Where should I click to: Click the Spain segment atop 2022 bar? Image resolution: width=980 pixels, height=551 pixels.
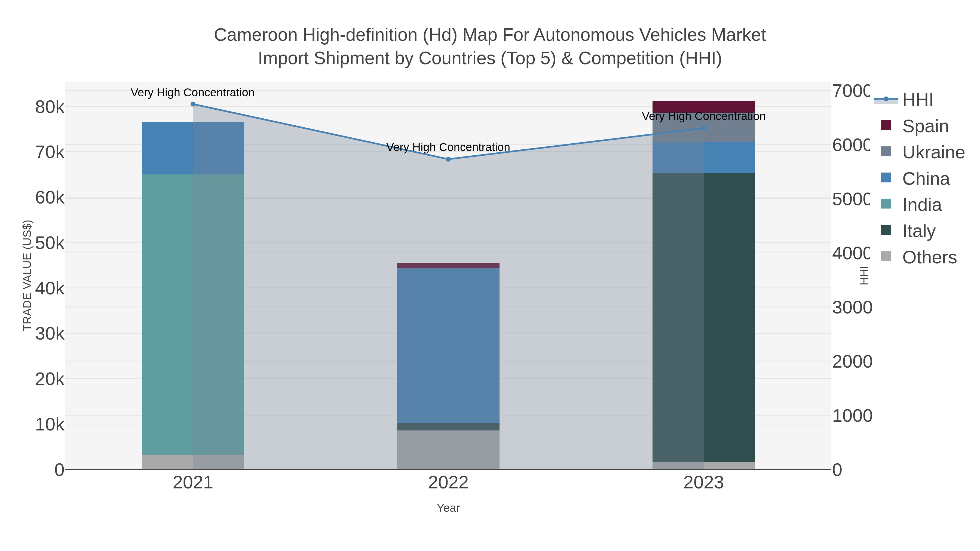tap(448, 265)
